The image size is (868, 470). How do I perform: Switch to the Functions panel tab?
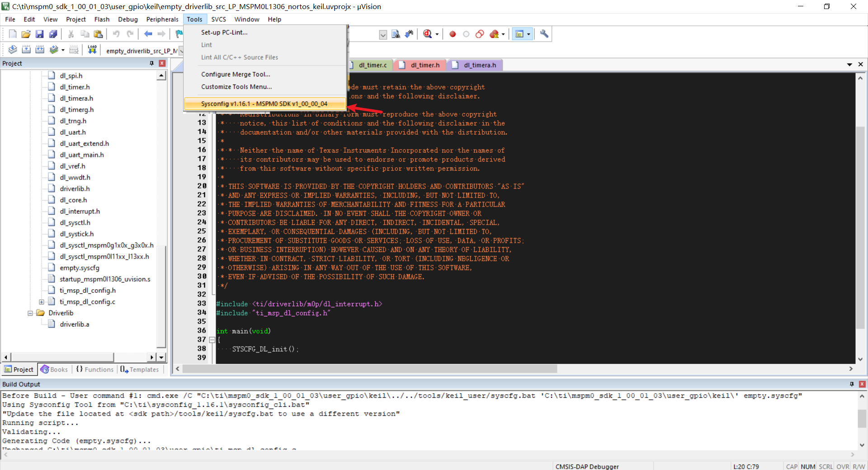click(x=95, y=369)
